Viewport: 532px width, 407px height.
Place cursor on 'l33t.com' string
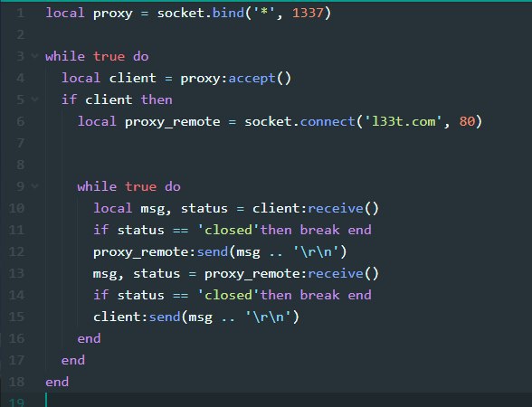point(404,121)
